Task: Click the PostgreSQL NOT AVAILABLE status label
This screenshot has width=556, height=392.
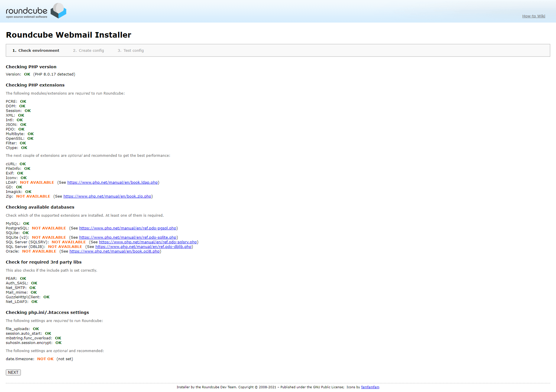Action: click(x=49, y=228)
